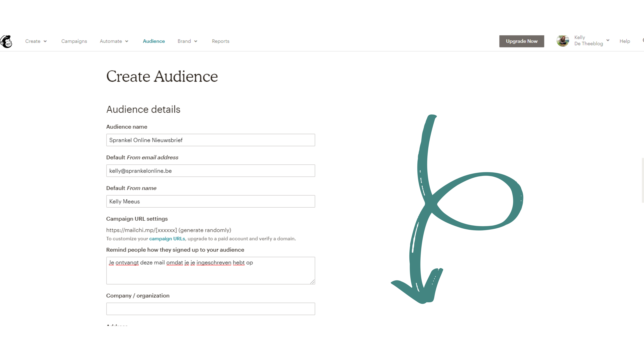Click Kelly's profile avatar
644x362 pixels.
[x=562, y=41]
